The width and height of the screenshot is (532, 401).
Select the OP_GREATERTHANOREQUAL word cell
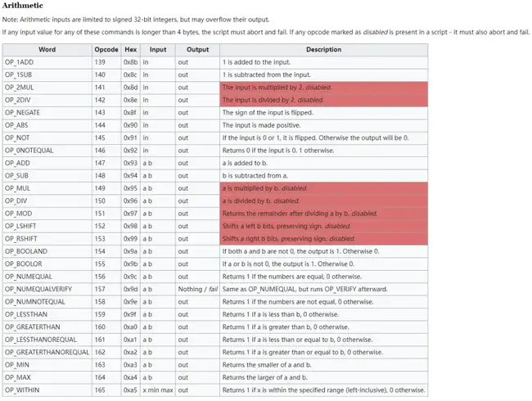47,353
